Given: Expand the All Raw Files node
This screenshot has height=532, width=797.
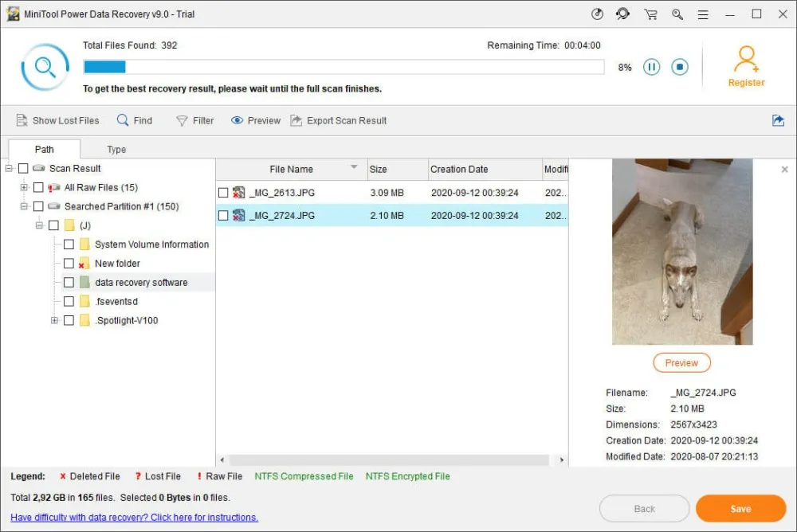Looking at the screenshot, I should 24,187.
